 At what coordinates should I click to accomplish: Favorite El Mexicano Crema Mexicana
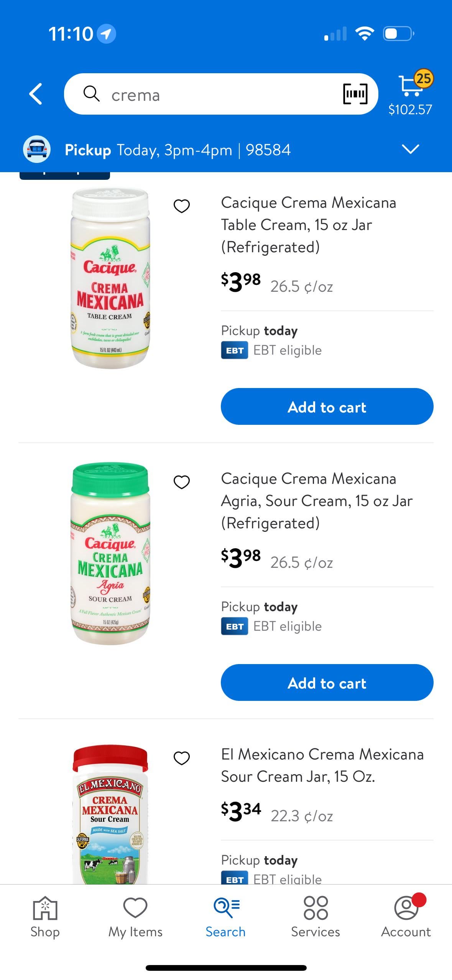pyautogui.click(x=182, y=758)
